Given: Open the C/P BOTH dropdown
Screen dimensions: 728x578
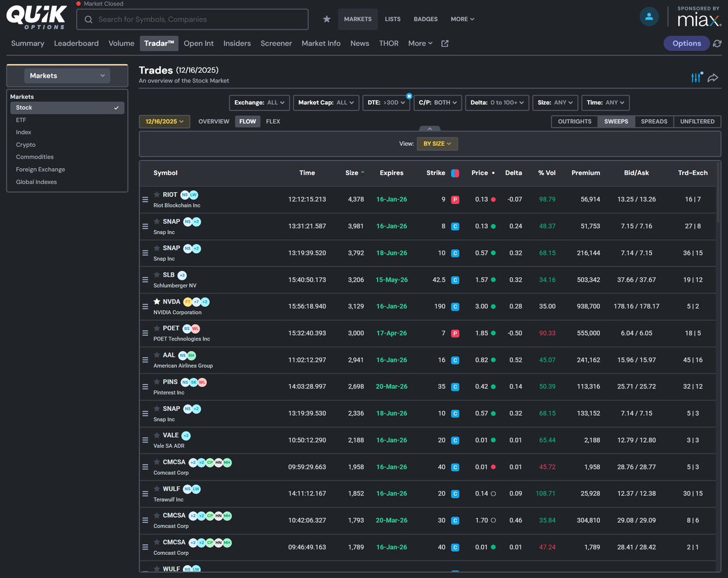Looking at the screenshot, I should click(x=438, y=103).
